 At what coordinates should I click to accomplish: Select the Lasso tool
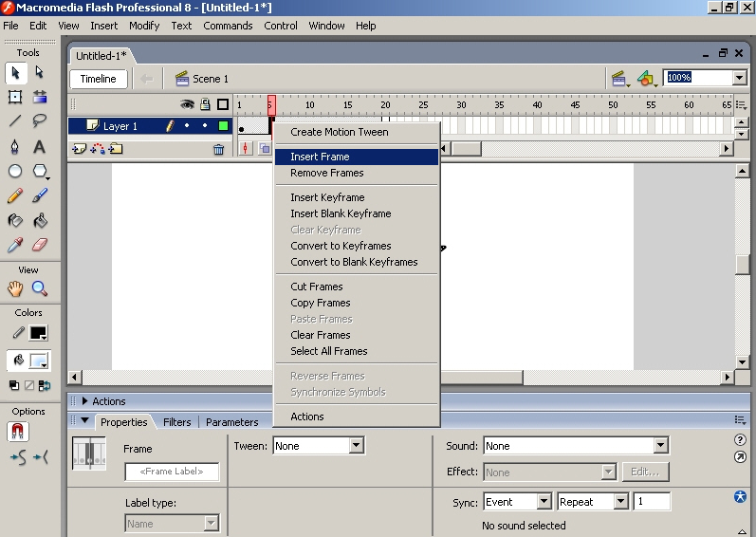(40, 120)
